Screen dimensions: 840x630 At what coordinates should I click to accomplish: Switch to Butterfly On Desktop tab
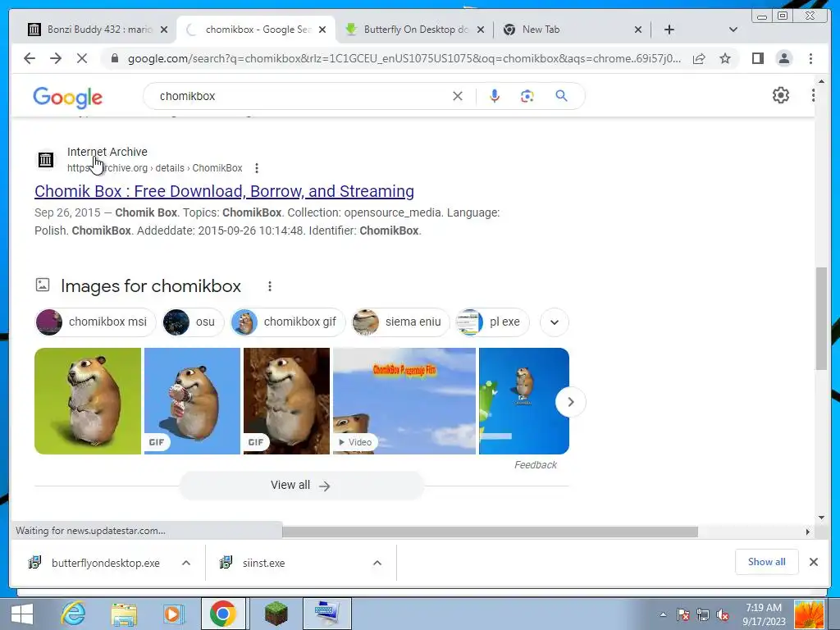414,30
